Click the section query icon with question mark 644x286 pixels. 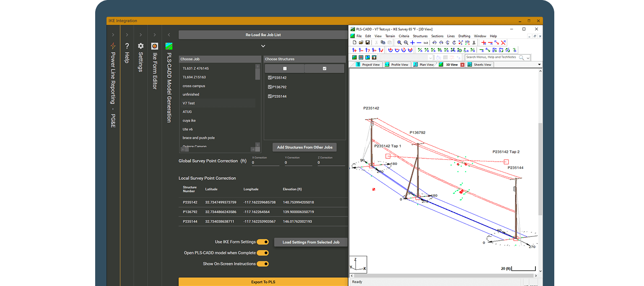(x=404, y=50)
